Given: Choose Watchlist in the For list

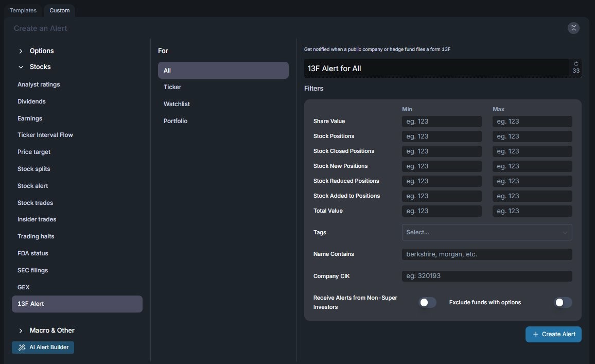Looking at the screenshot, I should [177, 104].
